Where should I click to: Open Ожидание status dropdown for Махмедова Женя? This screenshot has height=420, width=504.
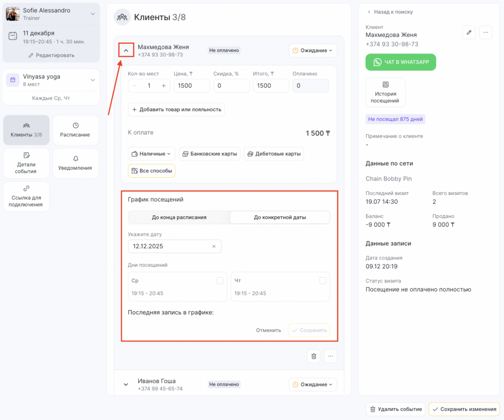313,50
